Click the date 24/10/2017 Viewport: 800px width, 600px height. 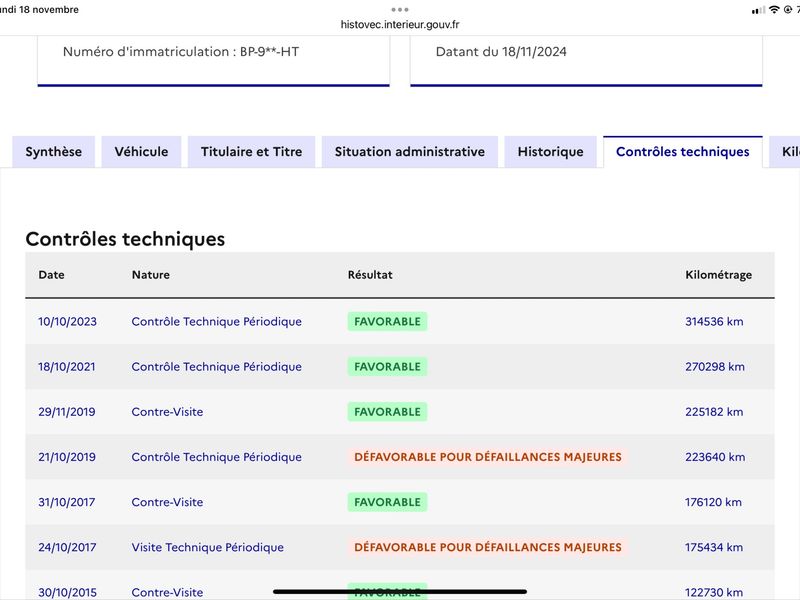click(x=67, y=547)
